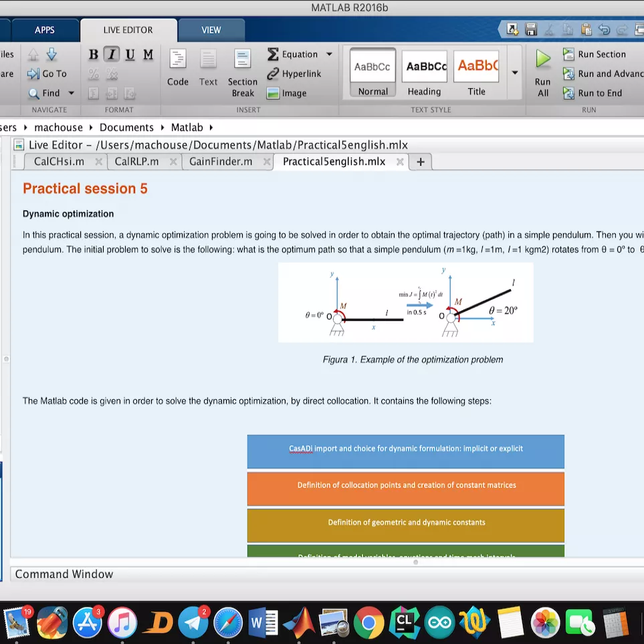
Task: Open Google Chrome from the dock
Action: tap(369, 623)
